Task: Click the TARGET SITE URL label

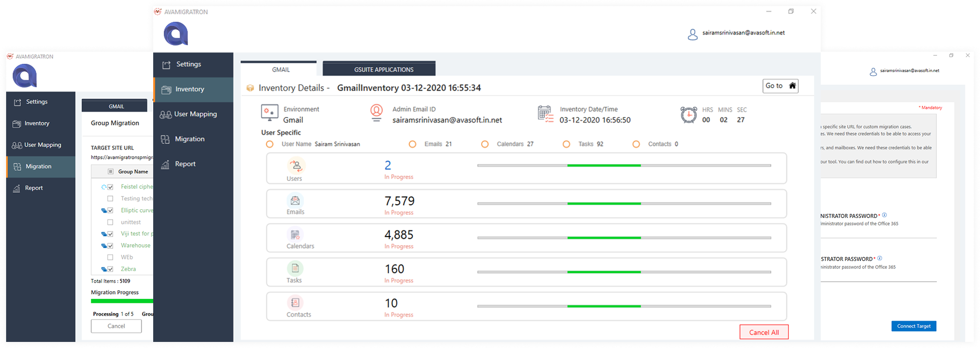Action: [112, 148]
